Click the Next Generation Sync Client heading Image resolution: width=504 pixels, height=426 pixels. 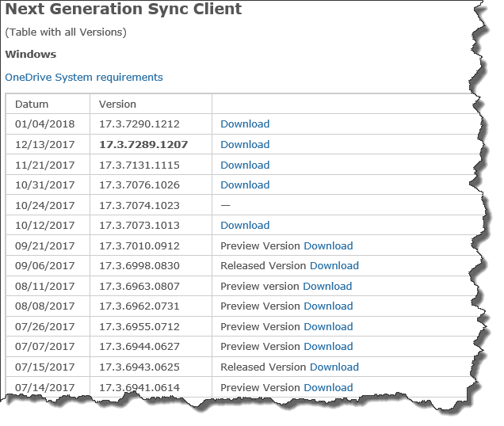124,10
